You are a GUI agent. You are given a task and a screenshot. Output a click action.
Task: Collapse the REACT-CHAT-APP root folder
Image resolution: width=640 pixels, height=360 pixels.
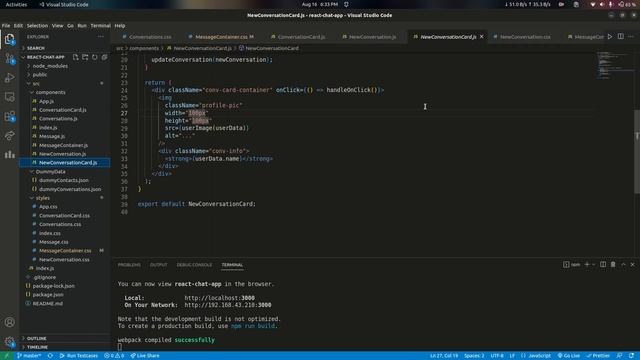point(46,57)
